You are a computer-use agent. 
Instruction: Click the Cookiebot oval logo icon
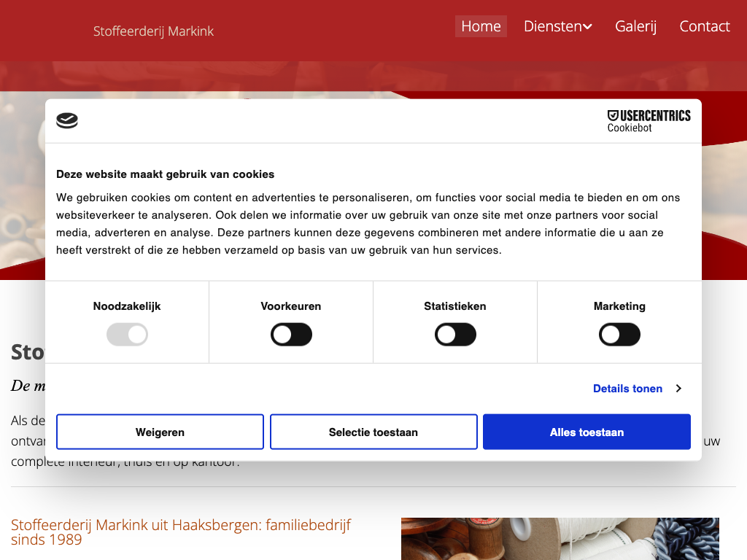[x=67, y=121]
